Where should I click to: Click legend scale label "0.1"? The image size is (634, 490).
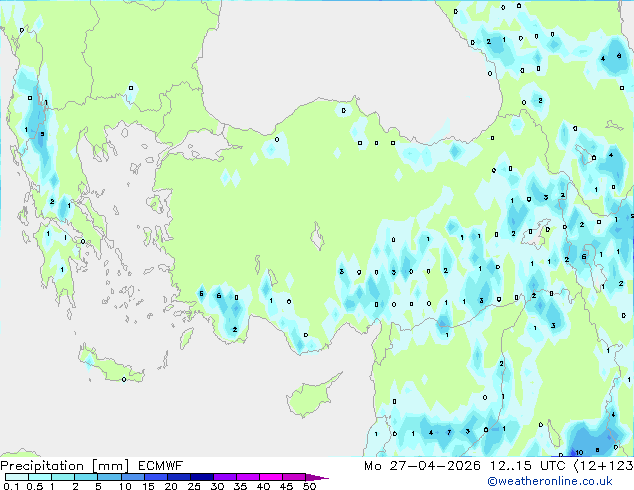click(11, 486)
